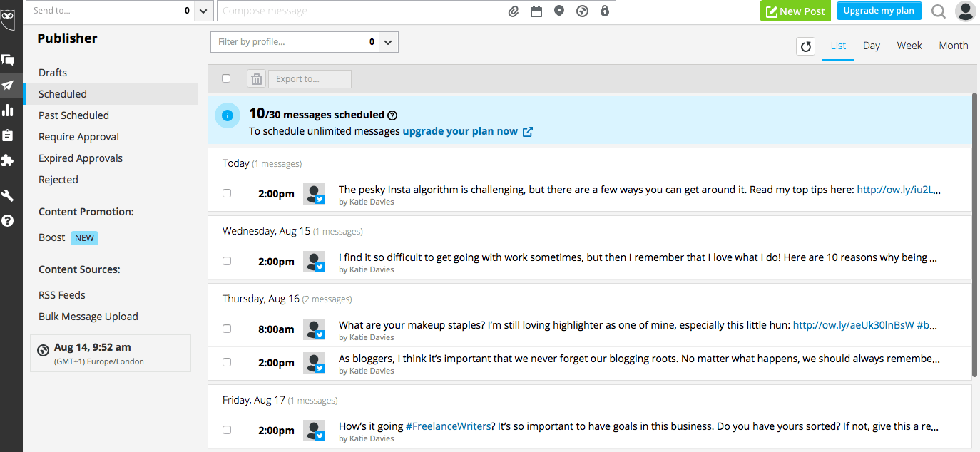Open the 'As bloggers' message text
Image resolution: width=980 pixels, height=452 pixels.
pos(639,359)
